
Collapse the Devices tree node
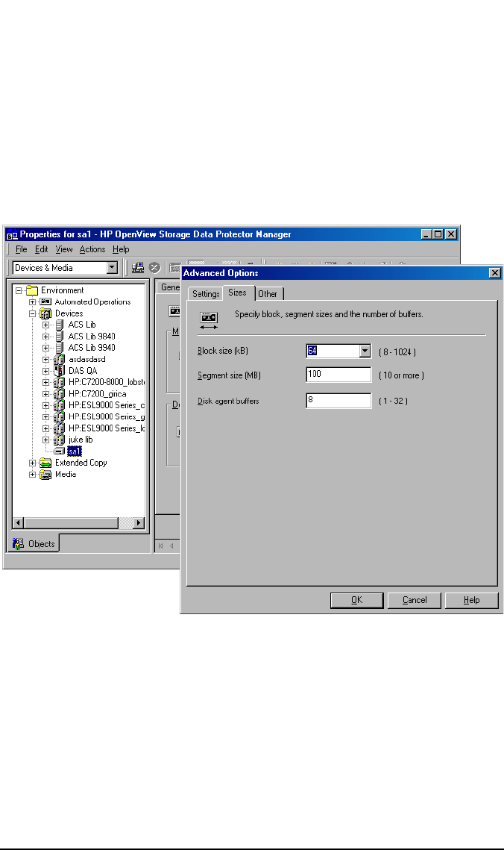[x=33, y=314]
